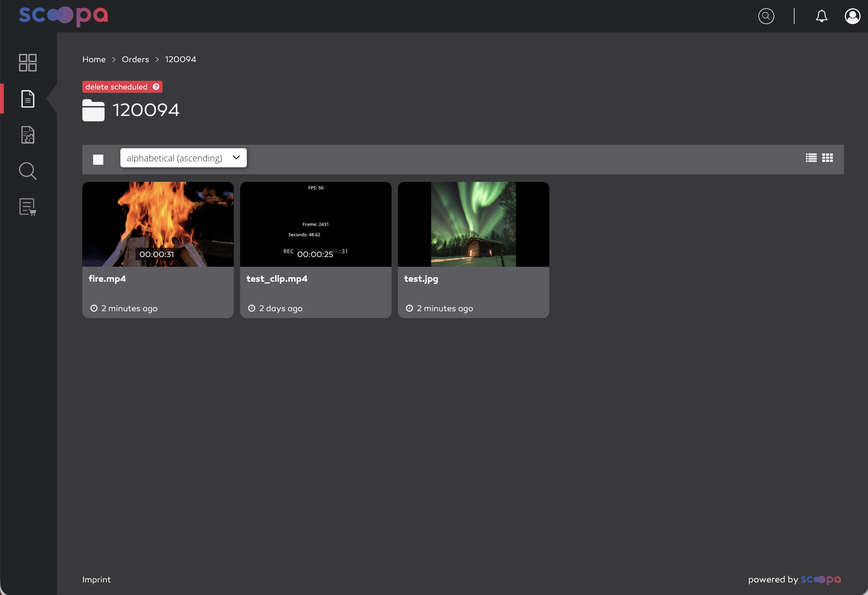Image resolution: width=868 pixels, height=595 pixels.
Task: Click the scoopa logo in header
Action: pyautogui.click(x=63, y=16)
